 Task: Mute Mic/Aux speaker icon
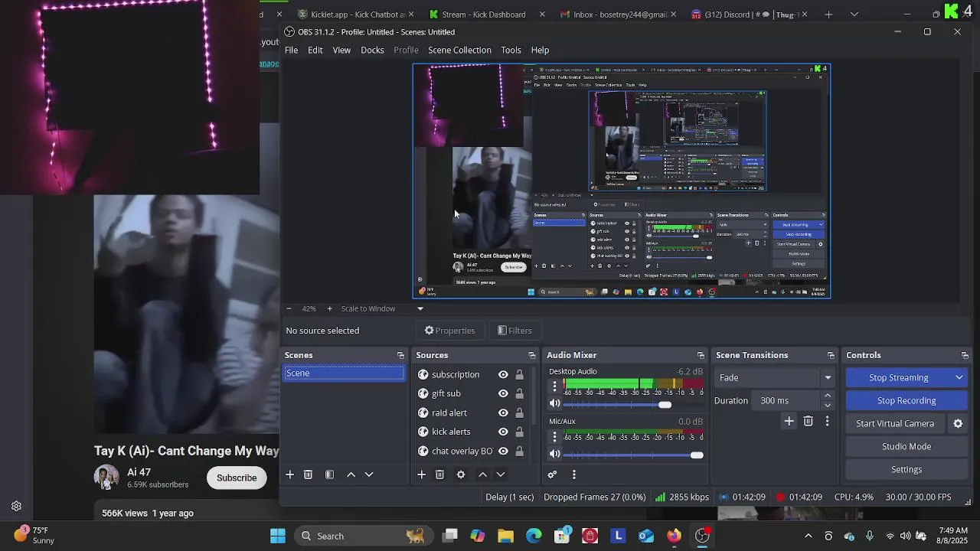pos(555,454)
